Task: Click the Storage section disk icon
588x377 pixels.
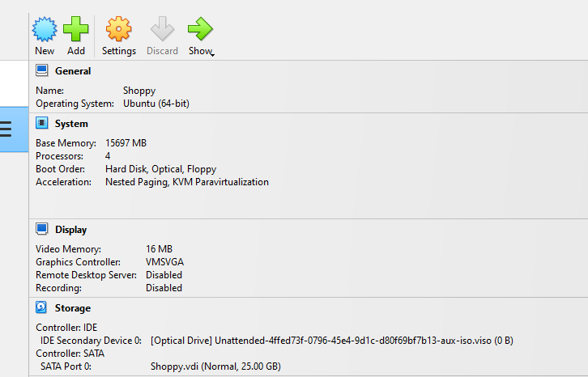Action: pyautogui.click(x=41, y=307)
